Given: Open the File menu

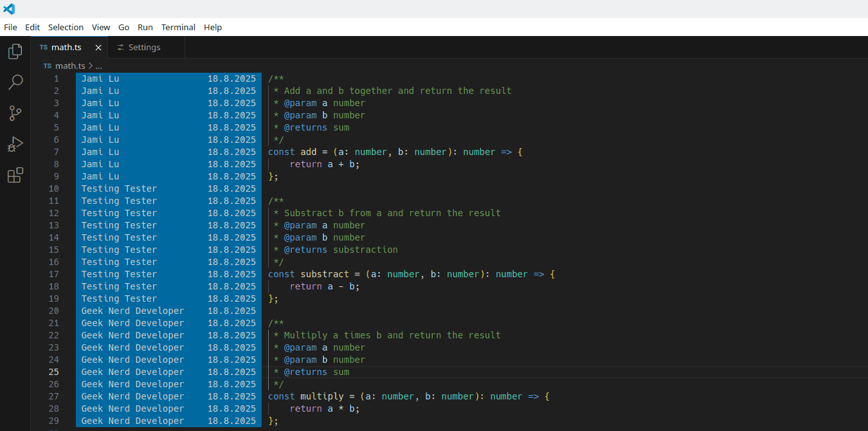Looking at the screenshot, I should tap(10, 27).
